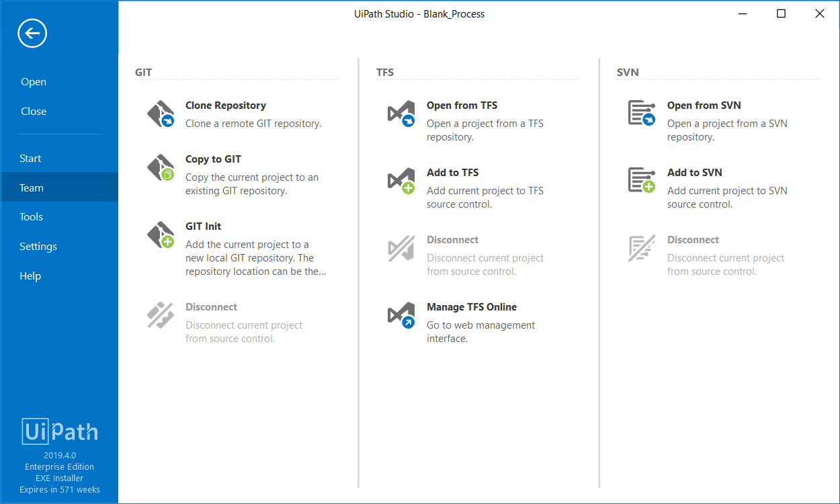Viewport: 840px width, 504px height.
Task: Click Open from SVN title
Action: 704,106
